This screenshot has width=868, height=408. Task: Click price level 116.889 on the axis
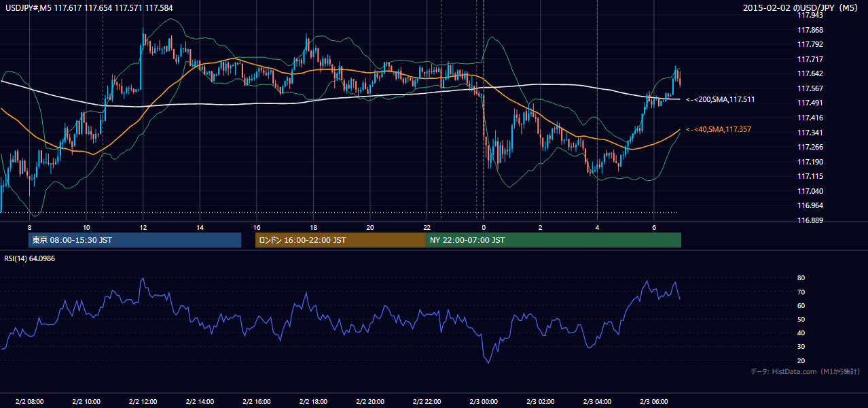tap(810, 220)
